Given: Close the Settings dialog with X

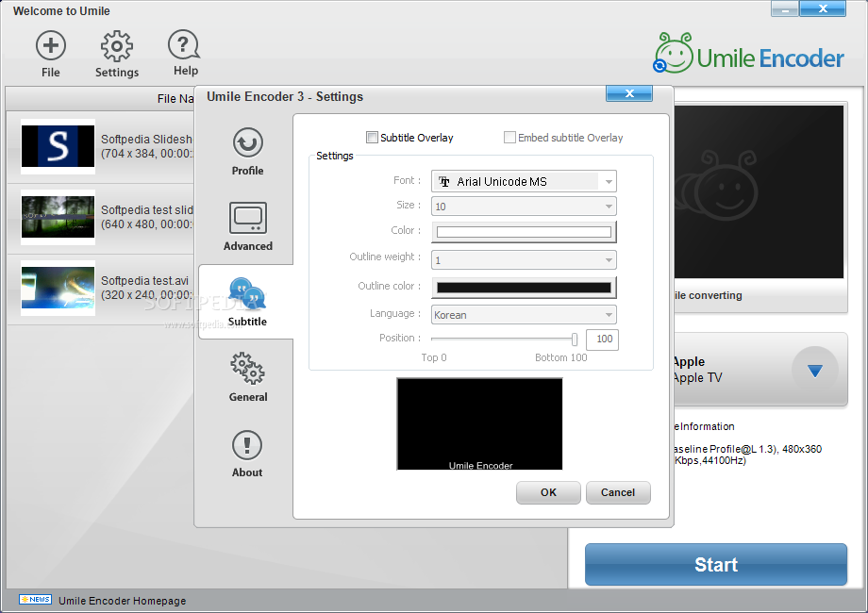Looking at the screenshot, I should [629, 93].
